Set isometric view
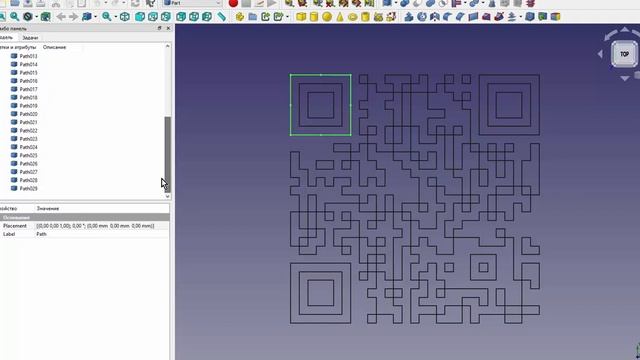Viewport: 640px width, 360px height. tap(125, 17)
